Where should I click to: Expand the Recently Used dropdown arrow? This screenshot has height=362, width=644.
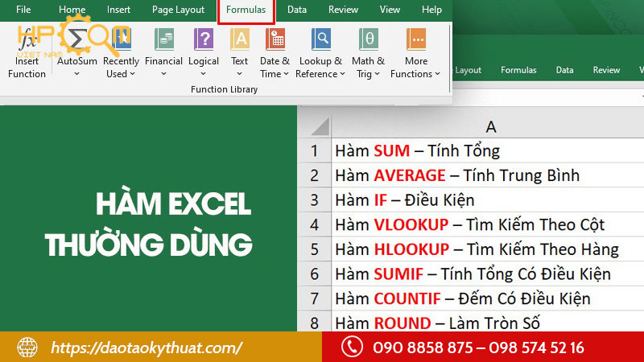point(132,74)
